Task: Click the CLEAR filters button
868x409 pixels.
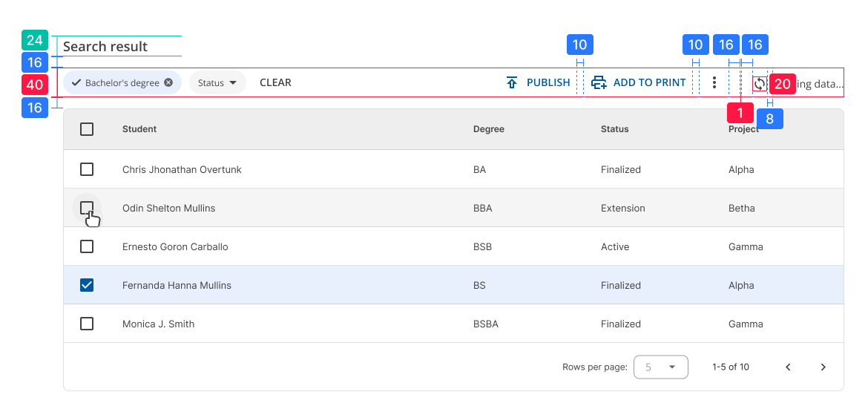Action: (x=275, y=82)
